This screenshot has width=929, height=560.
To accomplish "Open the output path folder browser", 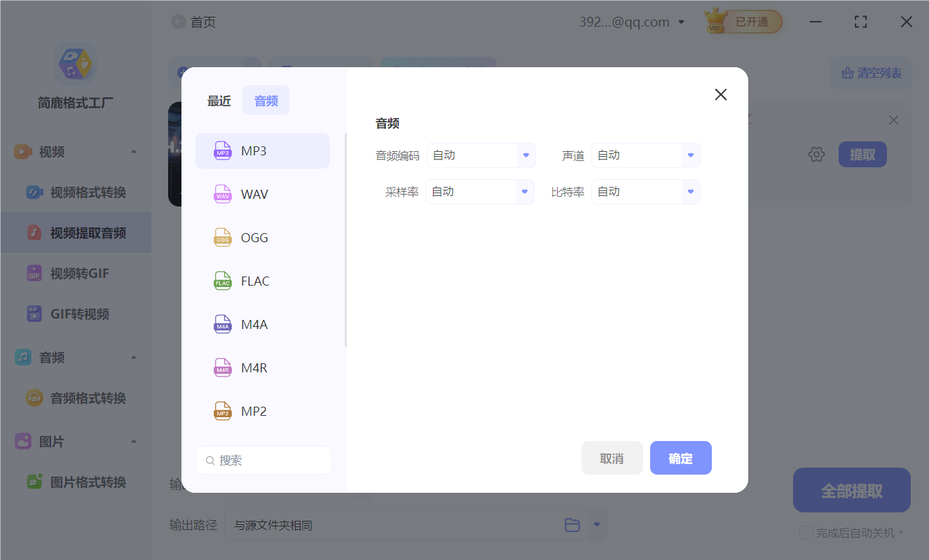I will click(x=572, y=524).
